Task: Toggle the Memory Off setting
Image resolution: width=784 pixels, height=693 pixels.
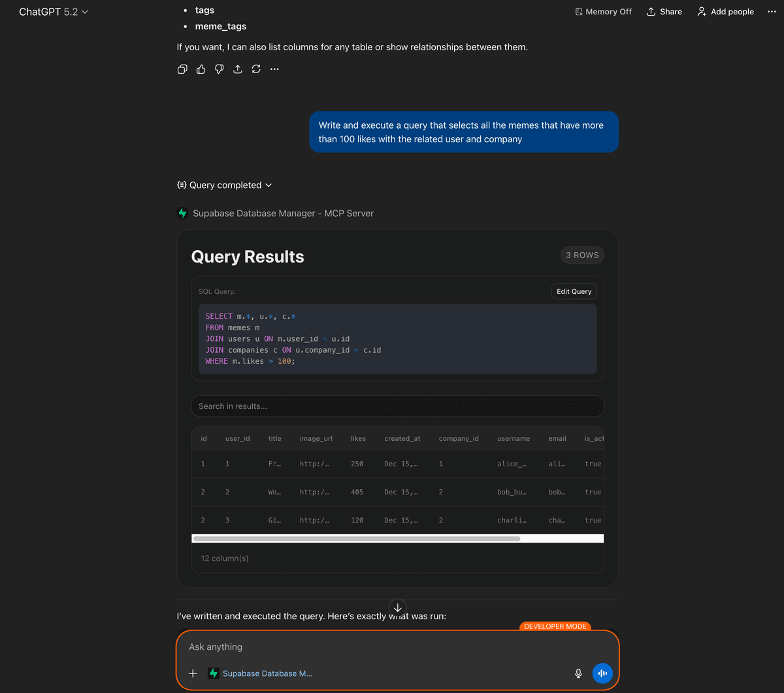Action: tap(603, 11)
